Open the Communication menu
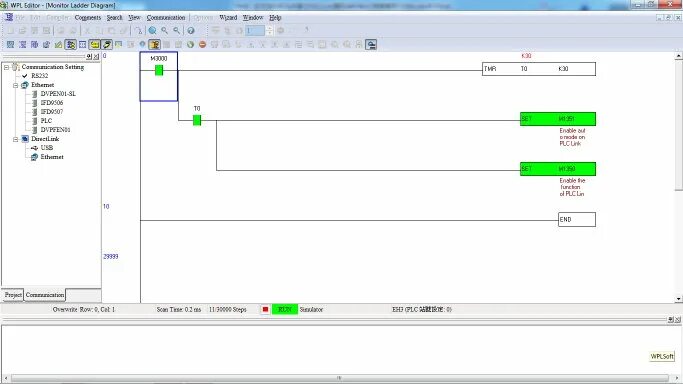The image size is (683, 384). tap(166, 17)
